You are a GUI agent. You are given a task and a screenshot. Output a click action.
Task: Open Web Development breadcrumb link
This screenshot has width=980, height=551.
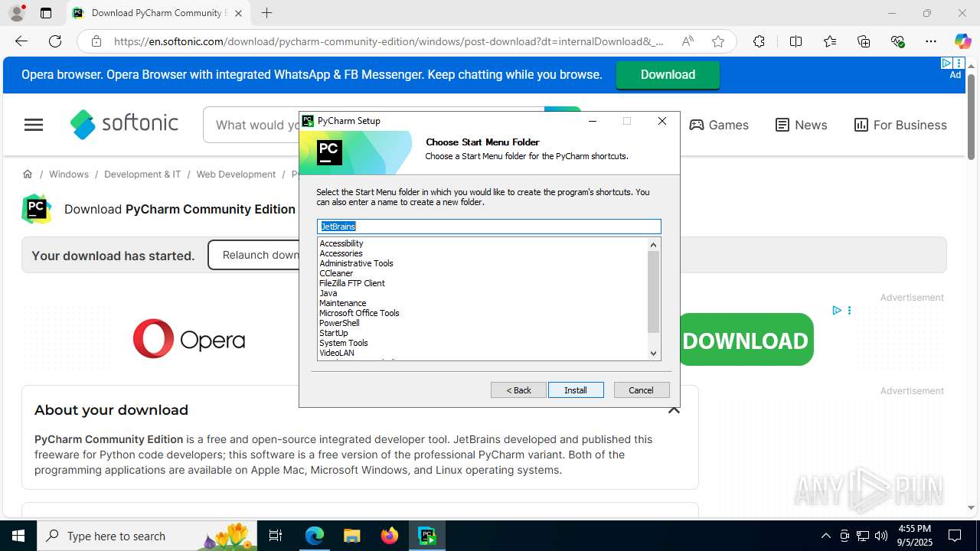tap(236, 174)
